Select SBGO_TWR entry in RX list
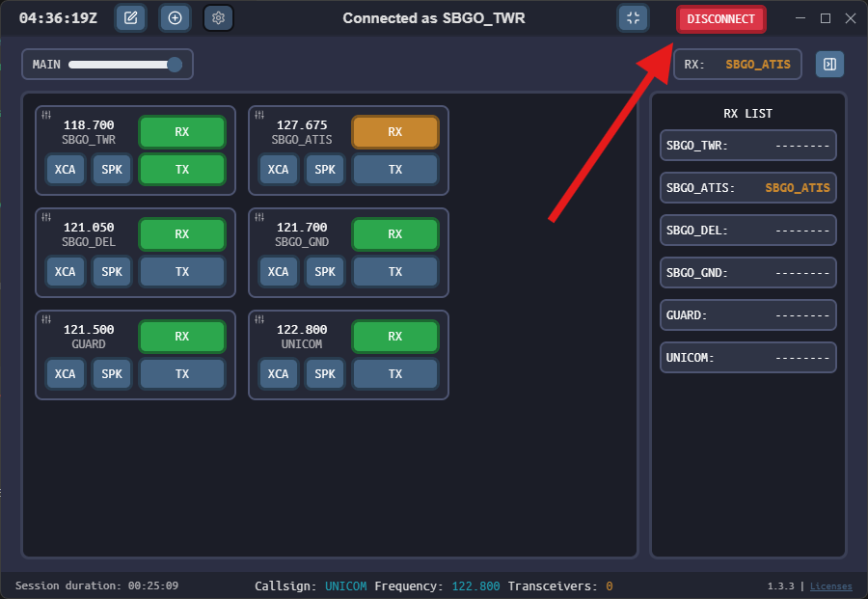868x599 pixels. tap(747, 146)
